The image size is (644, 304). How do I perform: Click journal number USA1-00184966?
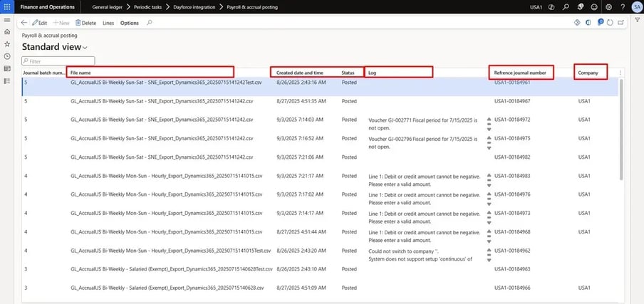512,288
